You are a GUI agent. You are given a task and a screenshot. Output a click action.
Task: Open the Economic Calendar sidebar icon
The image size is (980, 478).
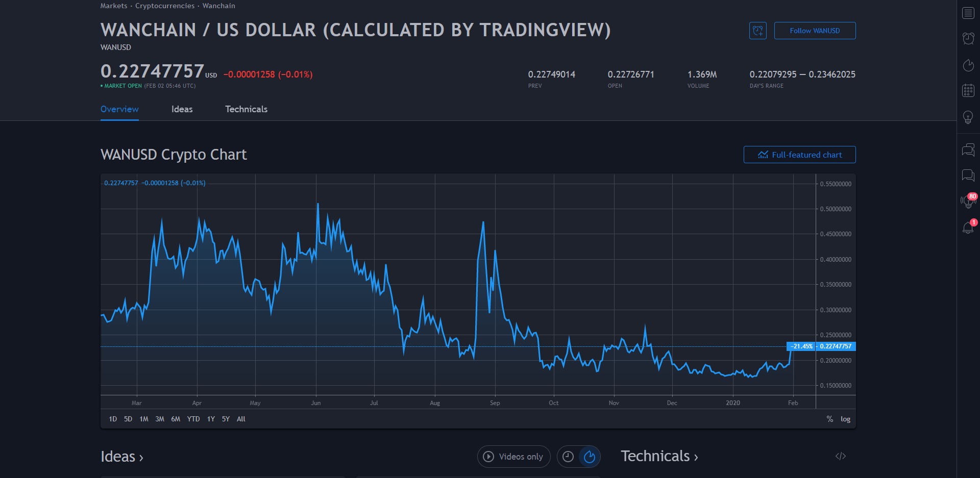coord(968,91)
